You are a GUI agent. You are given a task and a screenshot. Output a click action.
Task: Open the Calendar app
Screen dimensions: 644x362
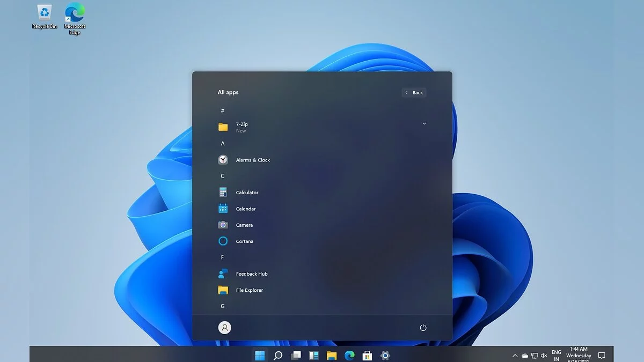point(245,209)
